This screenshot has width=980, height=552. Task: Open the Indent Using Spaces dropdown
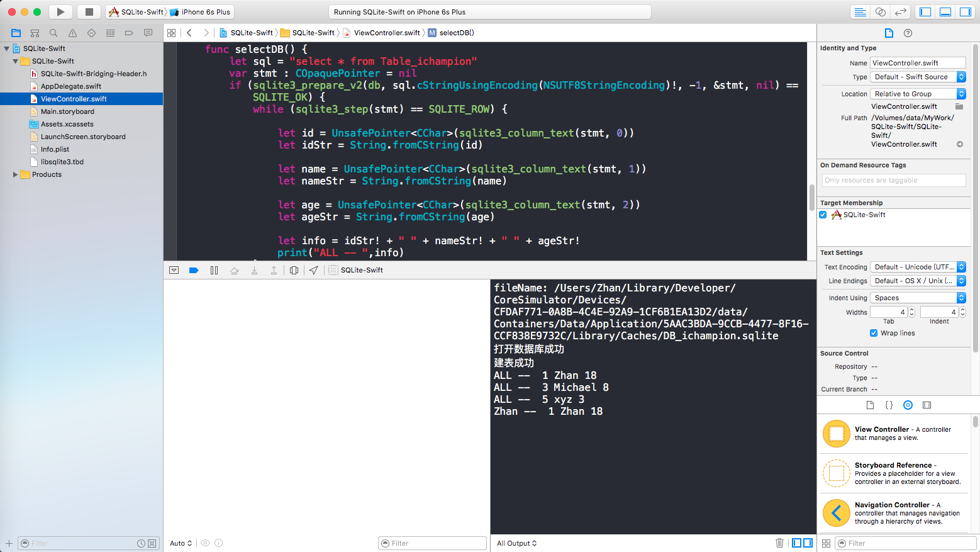[x=918, y=298]
